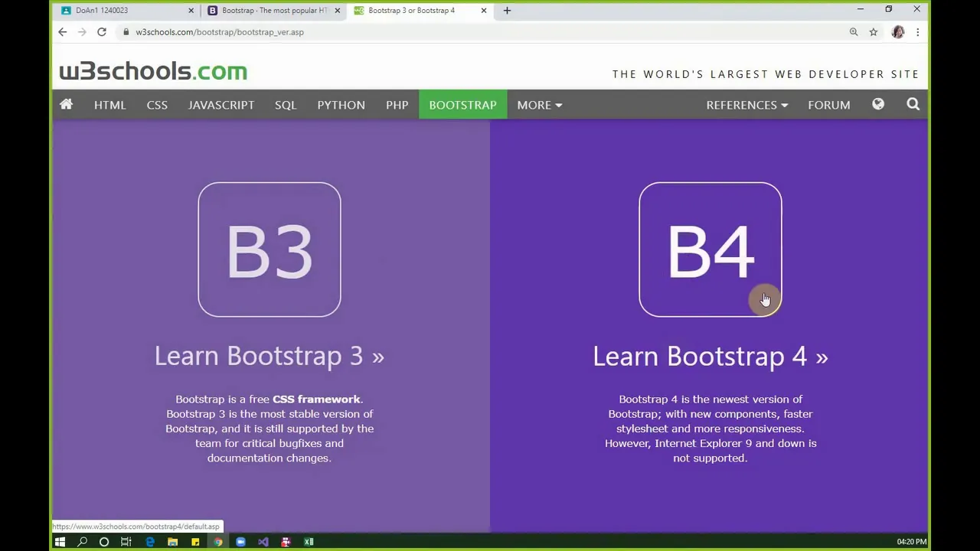Image resolution: width=980 pixels, height=551 pixels.
Task: Click the B4 logo tile
Action: coord(710,249)
